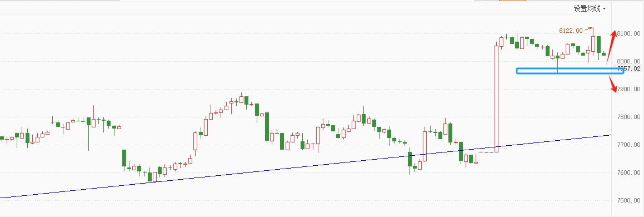The image size is (644, 217).
Task: Open the 设置均线 moving average settings
Action: click(x=587, y=9)
